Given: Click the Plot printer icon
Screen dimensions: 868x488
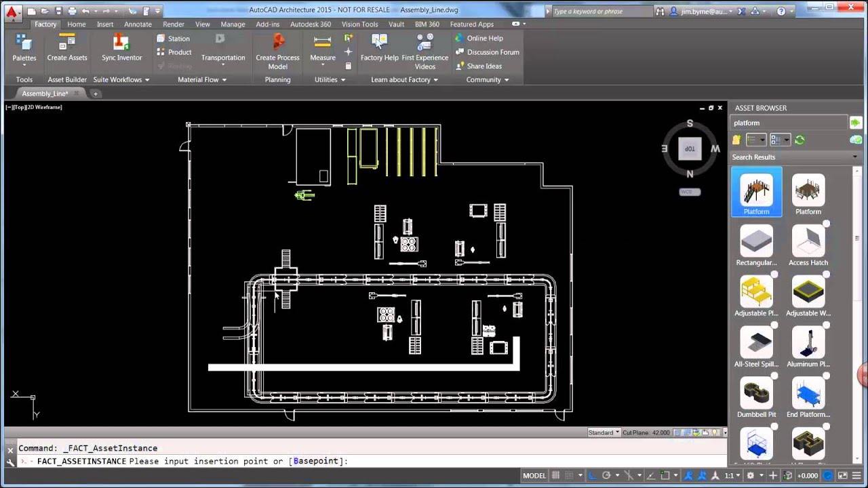Looking at the screenshot, I should click(x=72, y=11).
